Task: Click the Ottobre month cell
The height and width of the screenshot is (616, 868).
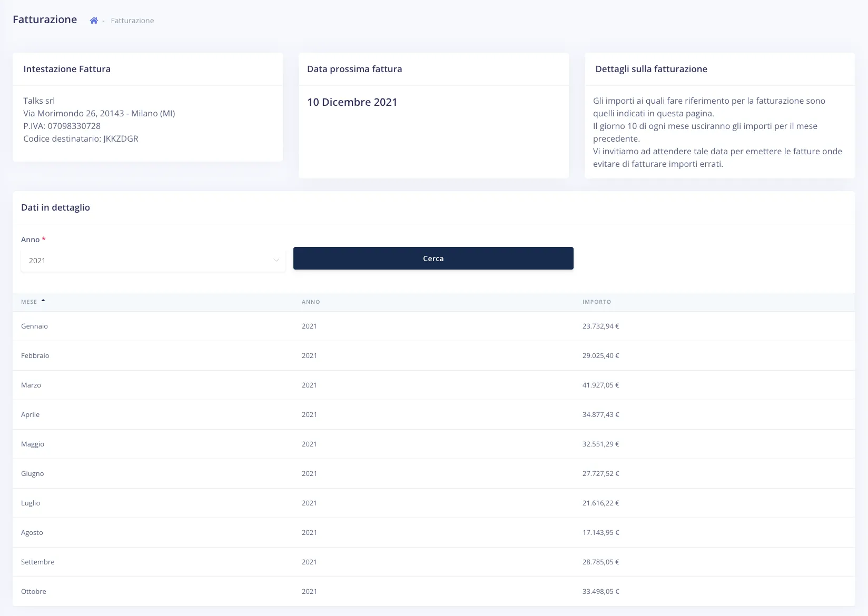Action: [34, 591]
